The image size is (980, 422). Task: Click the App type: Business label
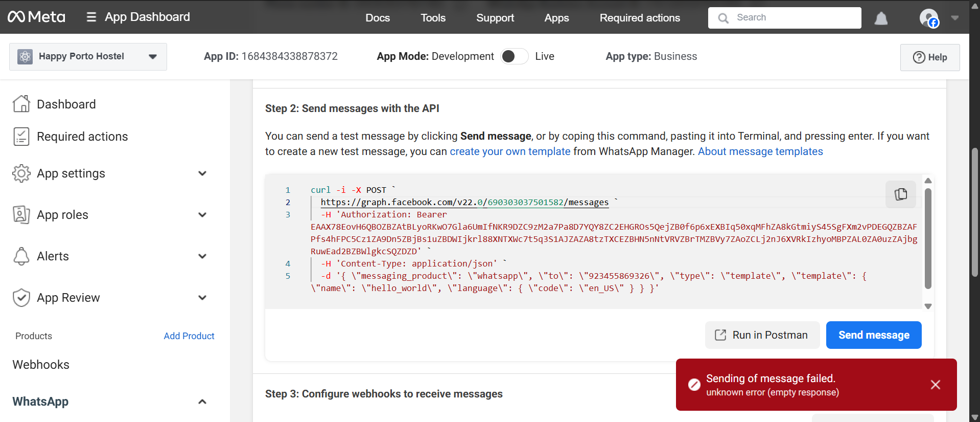[x=651, y=56]
